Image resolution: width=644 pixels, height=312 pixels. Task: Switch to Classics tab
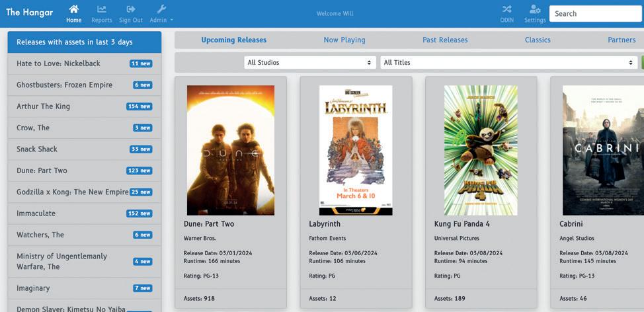(x=538, y=40)
